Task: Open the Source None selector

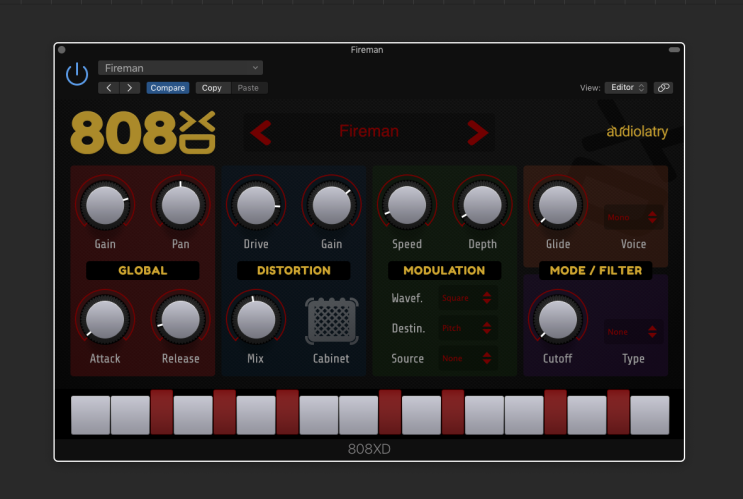Action: [x=468, y=358]
